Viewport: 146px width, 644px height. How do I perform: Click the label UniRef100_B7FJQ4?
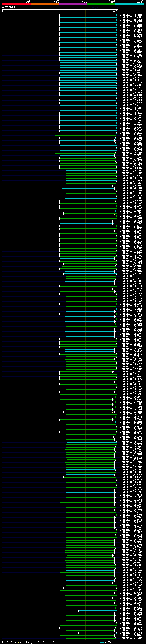131,35
